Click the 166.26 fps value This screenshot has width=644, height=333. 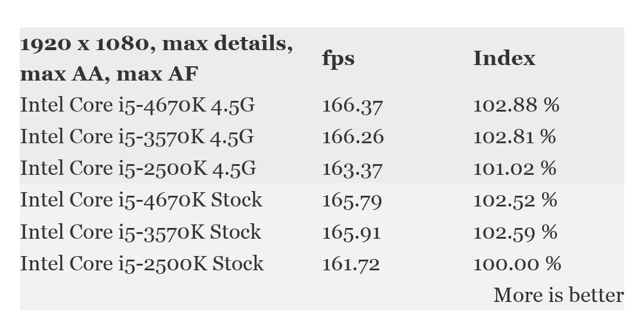tap(352, 137)
